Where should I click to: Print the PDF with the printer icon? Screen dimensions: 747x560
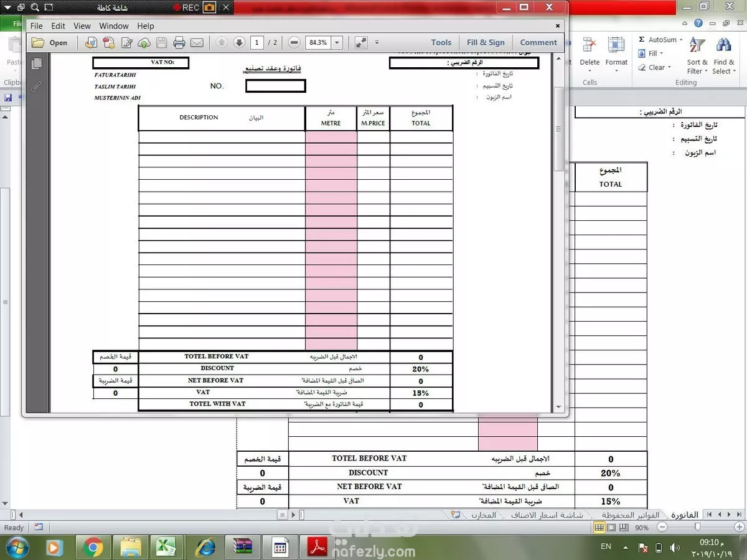179,43
